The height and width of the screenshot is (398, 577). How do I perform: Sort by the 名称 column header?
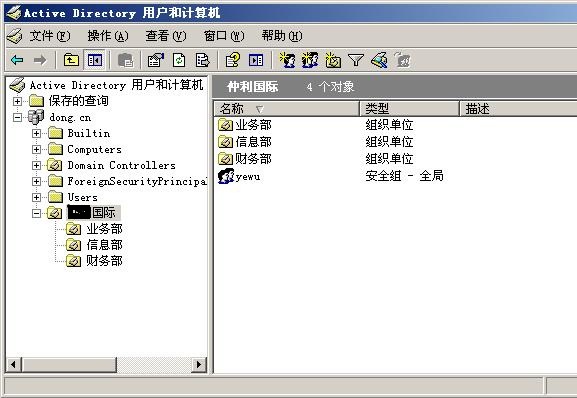286,109
